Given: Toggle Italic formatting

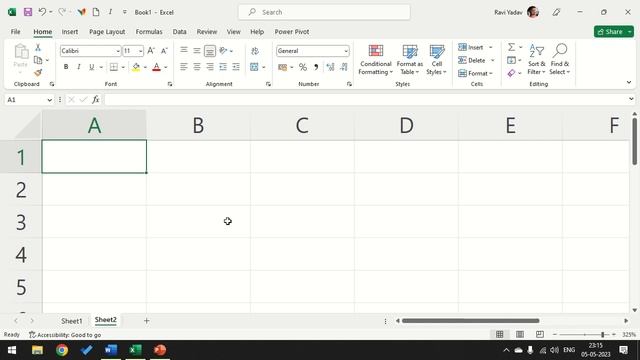Looking at the screenshot, I should 79,67.
